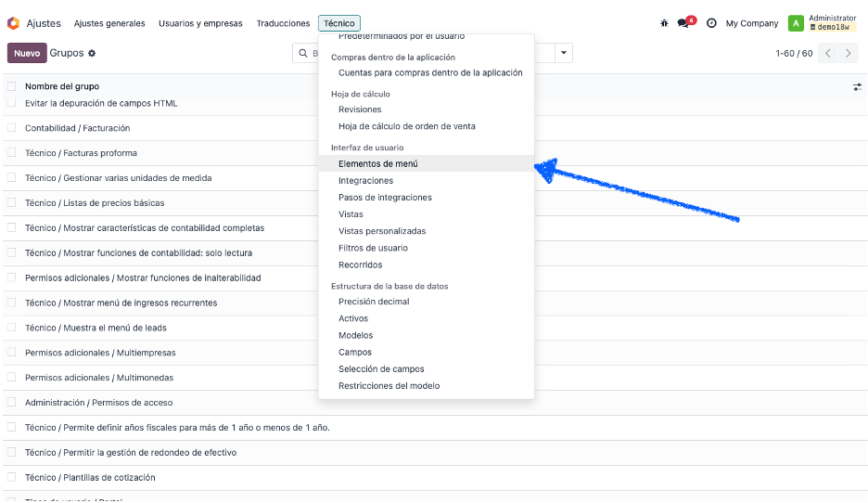
Task: Toggle the search options dropdown arrow
Action: point(564,53)
